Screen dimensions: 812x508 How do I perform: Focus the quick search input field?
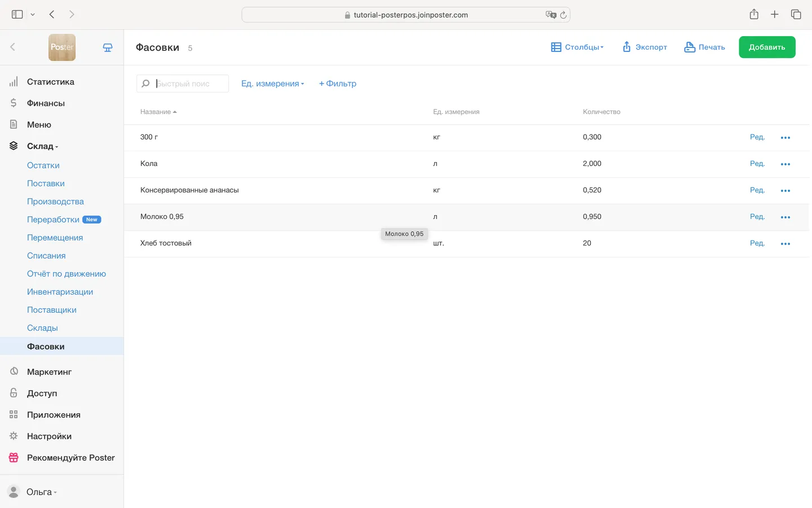pos(189,84)
